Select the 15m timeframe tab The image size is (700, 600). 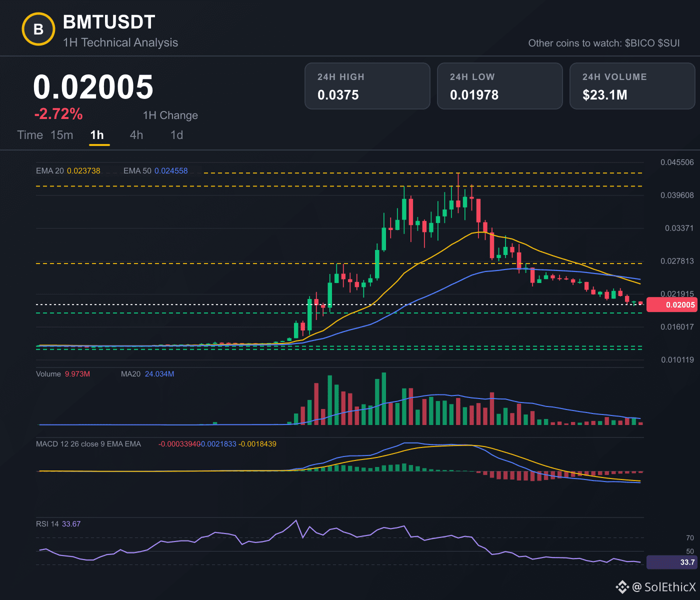coord(62,135)
